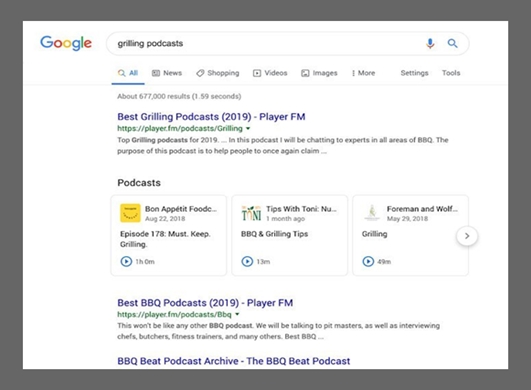The width and height of the screenshot is (531, 390).
Task: Click the magnifying glass search button
Action: (452, 43)
